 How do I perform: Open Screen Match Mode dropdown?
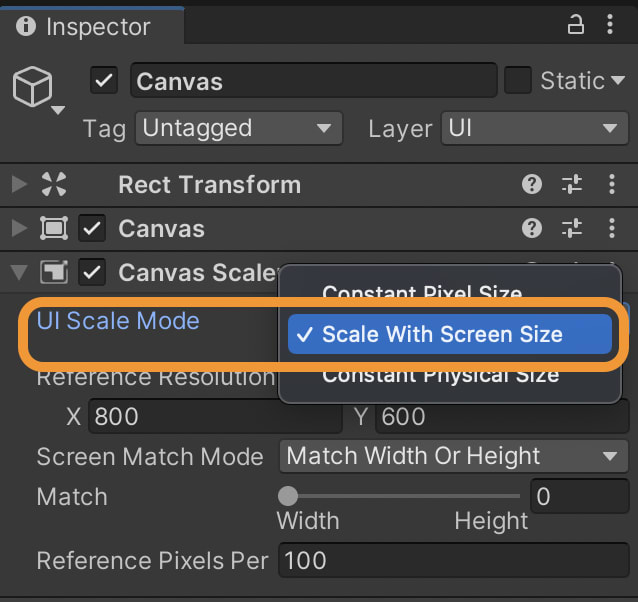[454, 456]
